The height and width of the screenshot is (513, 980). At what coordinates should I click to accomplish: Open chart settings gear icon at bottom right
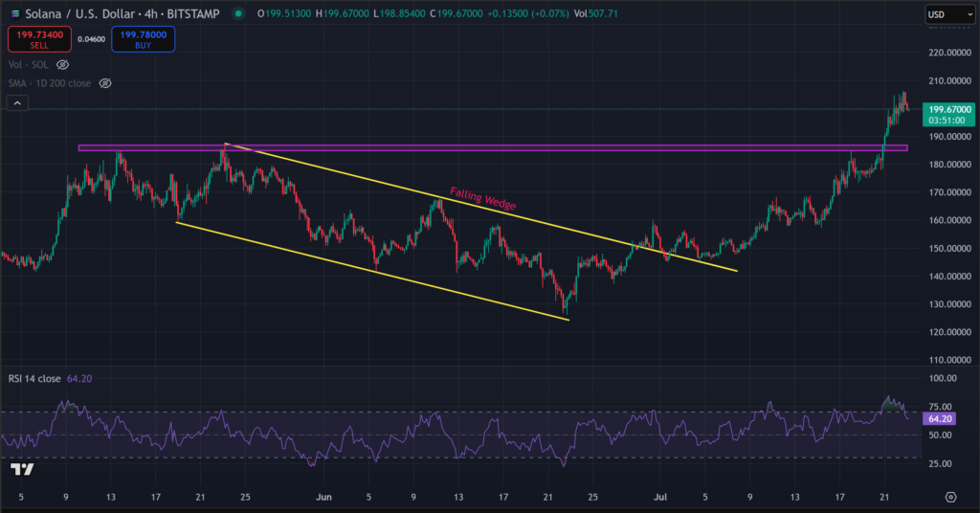(950, 498)
